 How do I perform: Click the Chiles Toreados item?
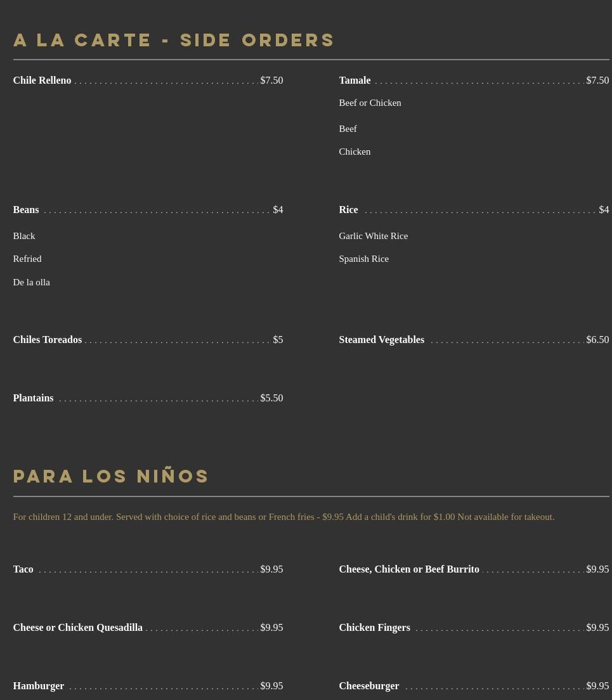pyautogui.click(x=48, y=340)
